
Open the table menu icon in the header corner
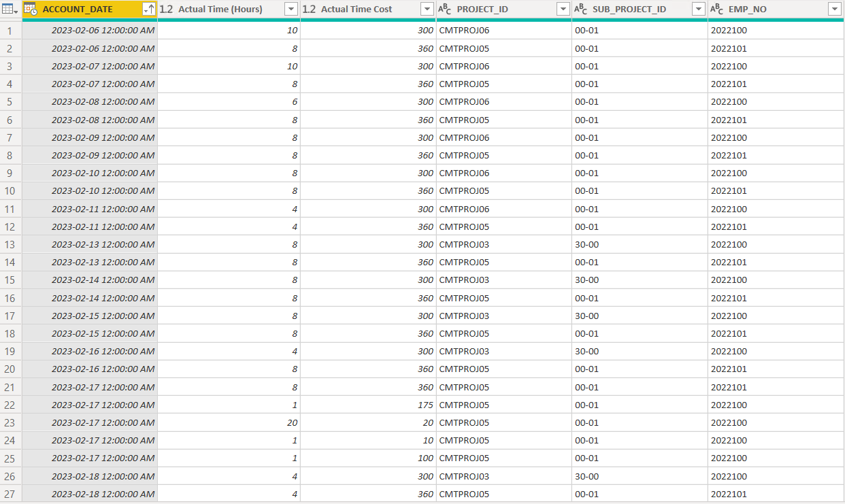(x=10, y=10)
